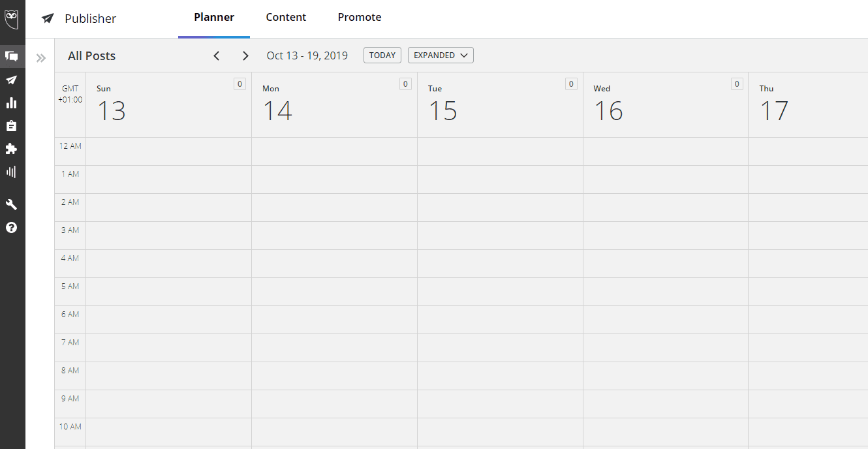The height and width of the screenshot is (449, 868).
Task: Click the 3 AM time label
Action: click(70, 230)
